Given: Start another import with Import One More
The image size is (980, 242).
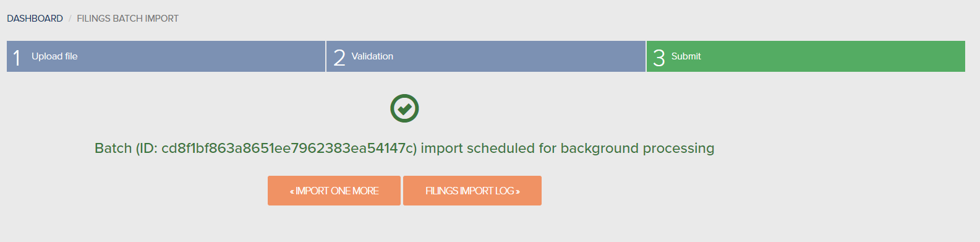Looking at the screenshot, I should click(334, 191).
